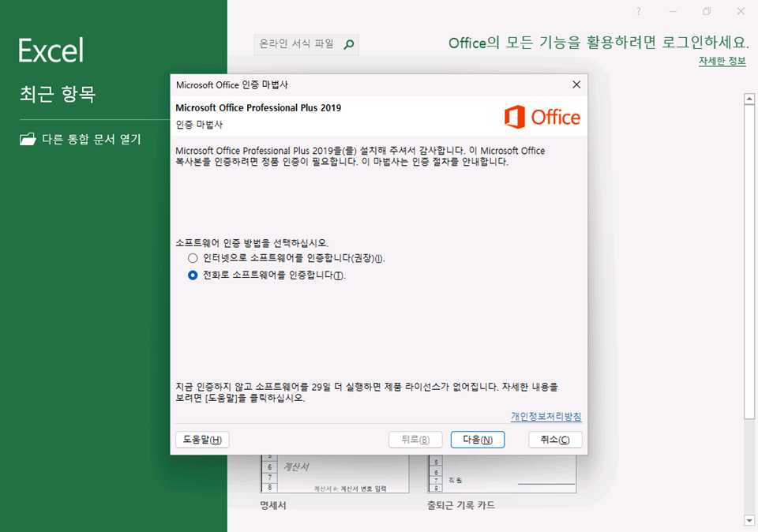Viewport: 758px width, 532px height.
Task: Click the Excel help question mark icon
Action: click(639, 11)
